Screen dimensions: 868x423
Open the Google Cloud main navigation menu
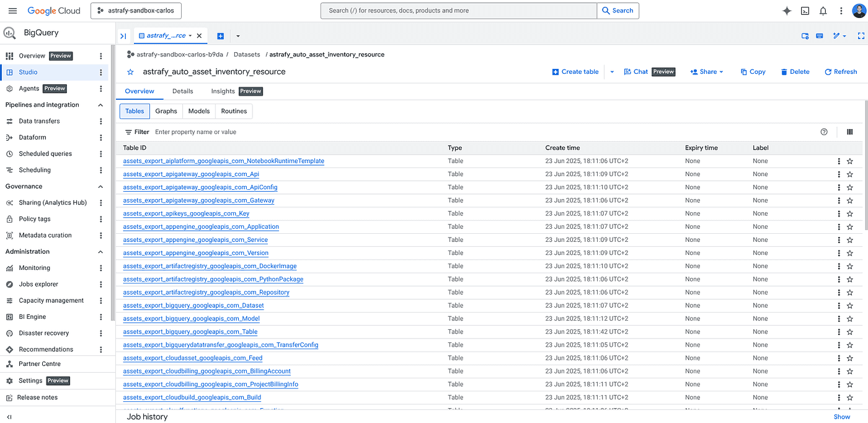click(x=13, y=11)
